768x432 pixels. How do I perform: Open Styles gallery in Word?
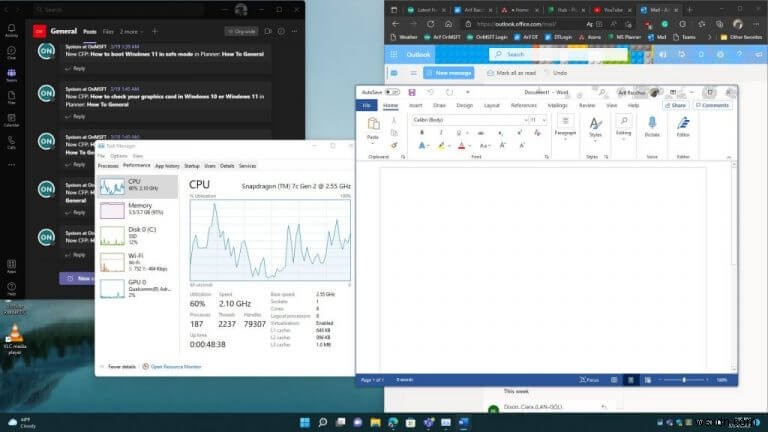pyautogui.click(x=596, y=127)
